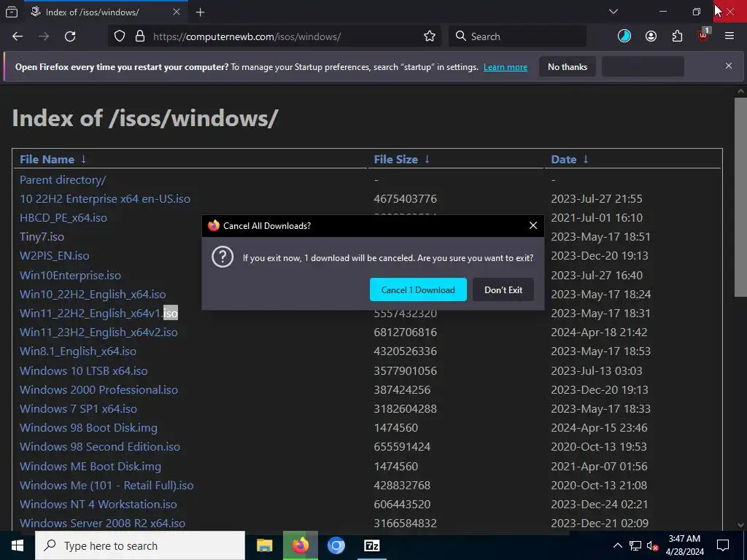Click Windows NT 4 Workstation.iso link
Screen dimensions: 747x560
point(98,505)
